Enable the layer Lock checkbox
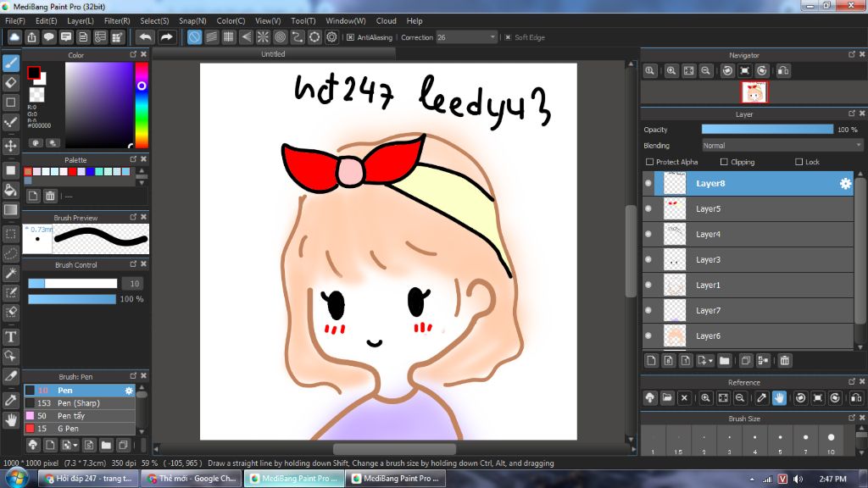 click(798, 162)
